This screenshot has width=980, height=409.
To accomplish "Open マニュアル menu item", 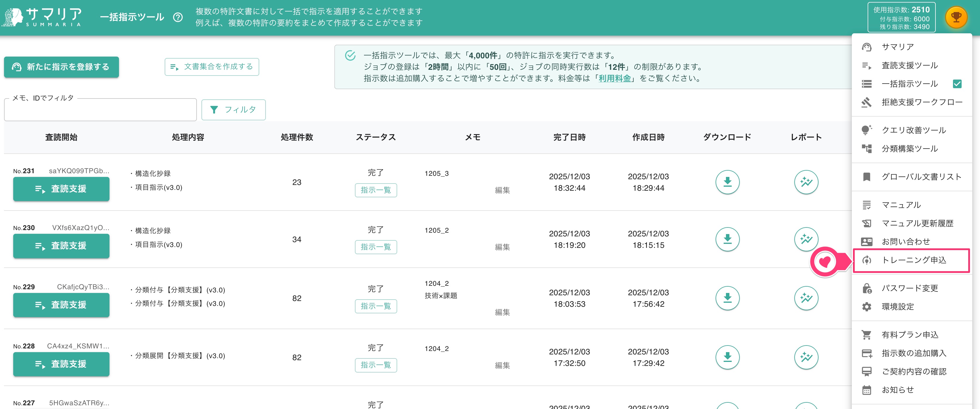I will click(x=912, y=205).
